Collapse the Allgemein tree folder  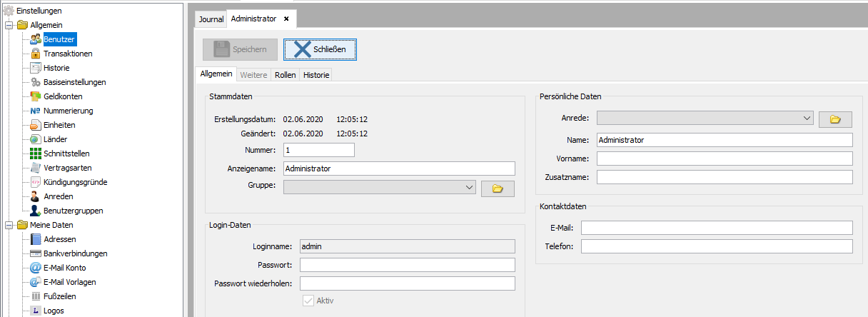pos(9,25)
